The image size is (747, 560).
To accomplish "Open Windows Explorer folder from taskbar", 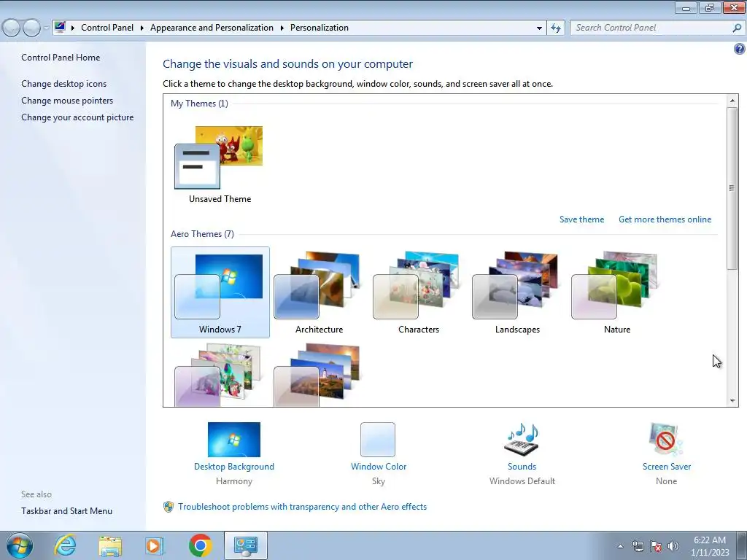I will [110, 545].
